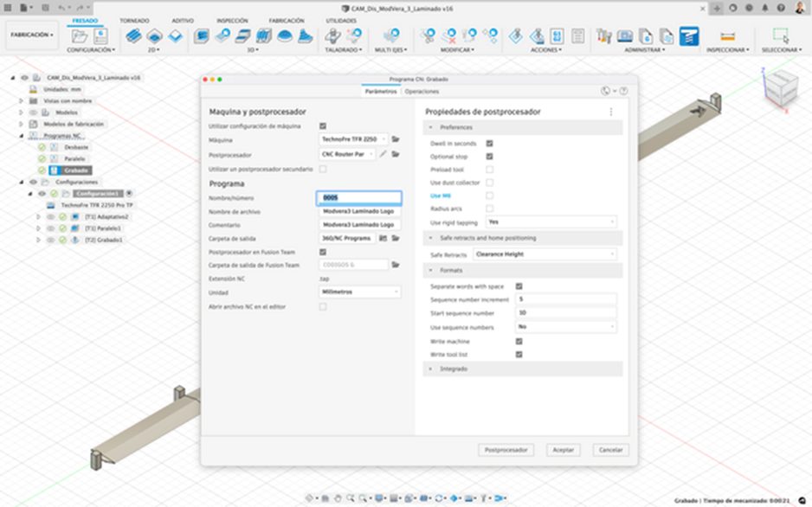This screenshot has height=507, width=812.
Task: Open three-dot menu of Propiedades de postprocesador
Action: pos(611,112)
